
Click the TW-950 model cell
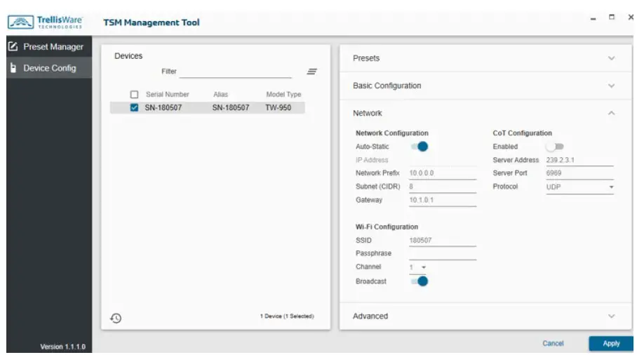(278, 107)
